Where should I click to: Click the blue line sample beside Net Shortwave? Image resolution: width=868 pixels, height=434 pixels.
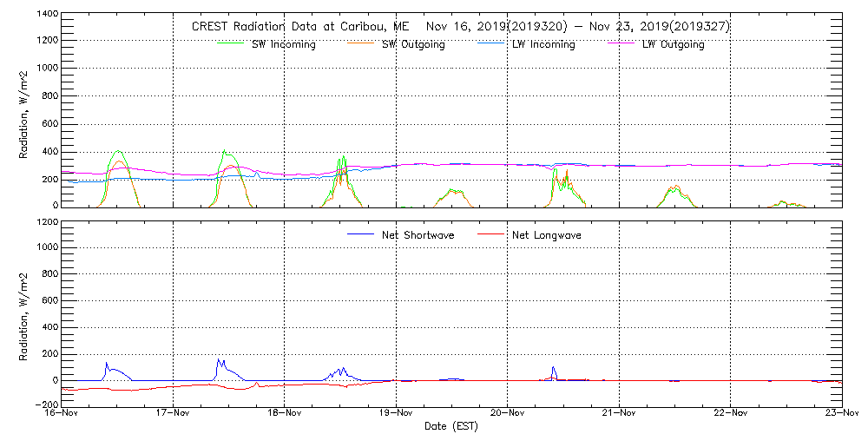click(x=361, y=235)
